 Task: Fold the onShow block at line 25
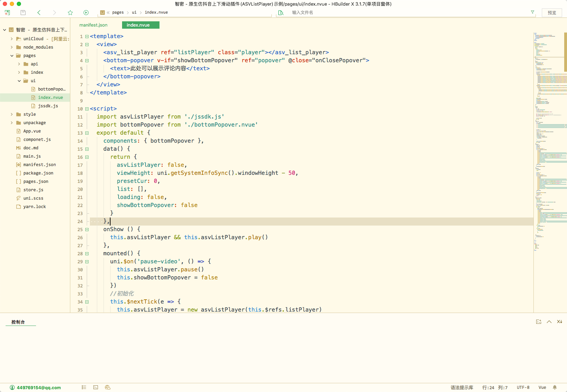pyautogui.click(x=87, y=229)
